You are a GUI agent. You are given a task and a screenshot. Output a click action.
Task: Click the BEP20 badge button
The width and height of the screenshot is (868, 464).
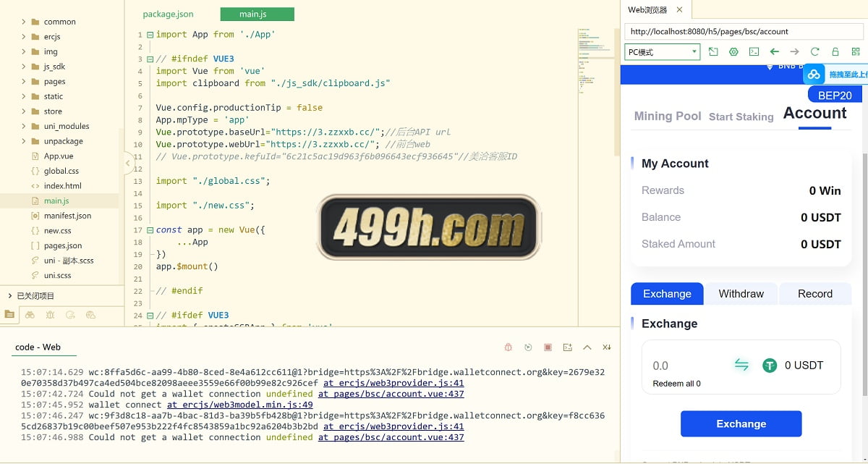point(835,95)
